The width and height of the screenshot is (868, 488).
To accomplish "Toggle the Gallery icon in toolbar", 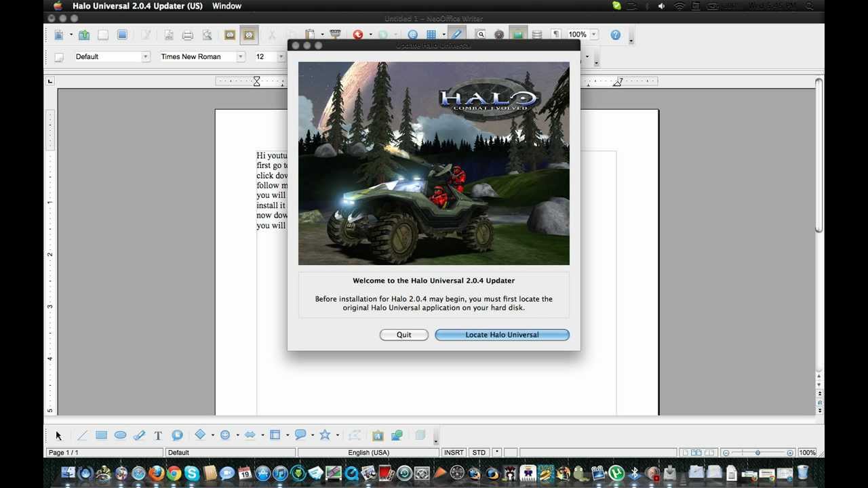I will tap(518, 35).
